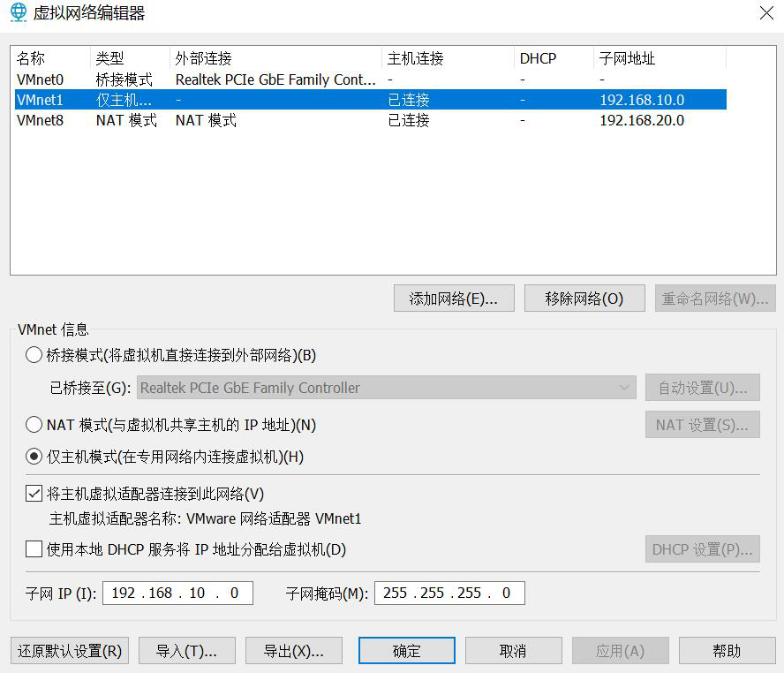Screen dimensions: 784x673
Task: Click the 名称 column header
Action: tap(52, 58)
